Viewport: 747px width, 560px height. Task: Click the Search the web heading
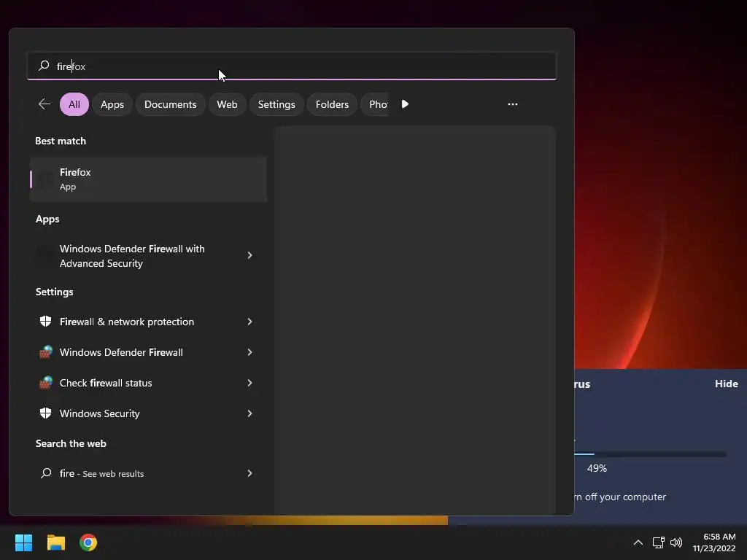(x=71, y=443)
